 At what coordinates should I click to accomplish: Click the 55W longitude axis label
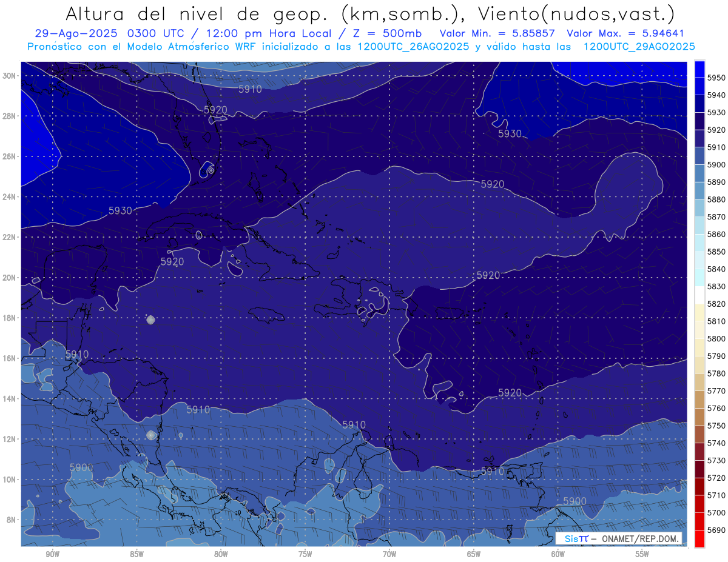642,554
